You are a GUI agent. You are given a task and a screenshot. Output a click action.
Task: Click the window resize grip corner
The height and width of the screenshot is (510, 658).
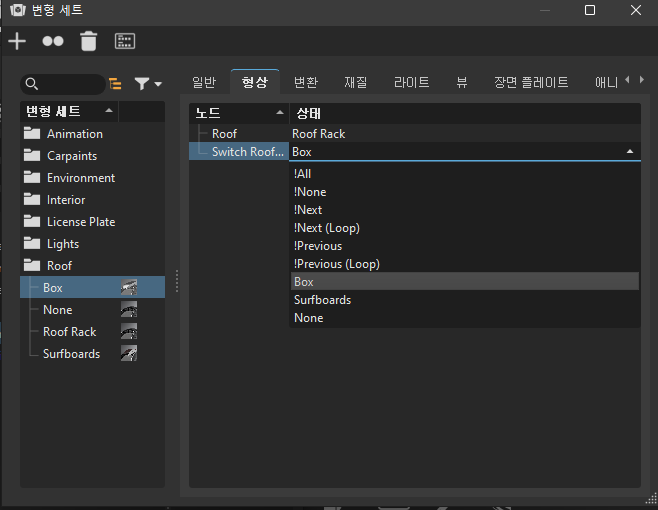[x=651, y=499]
